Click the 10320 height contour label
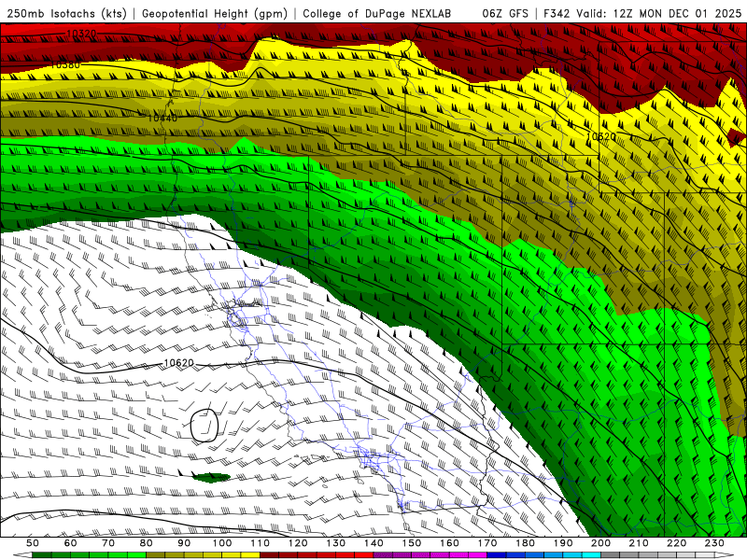The image size is (747, 560). 81,34
